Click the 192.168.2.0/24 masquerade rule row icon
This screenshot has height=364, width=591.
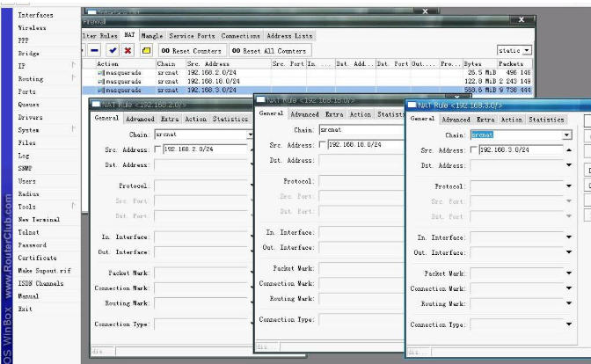(x=101, y=71)
